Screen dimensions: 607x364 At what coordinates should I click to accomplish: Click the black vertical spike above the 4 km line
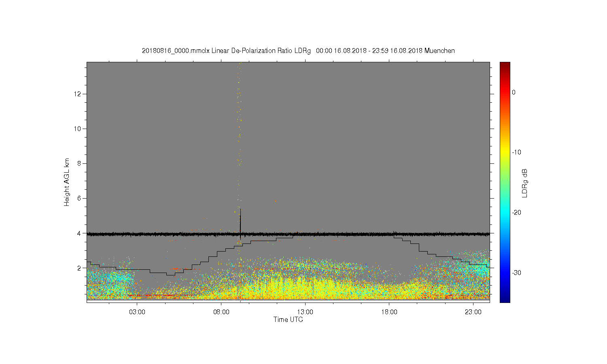click(x=240, y=220)
